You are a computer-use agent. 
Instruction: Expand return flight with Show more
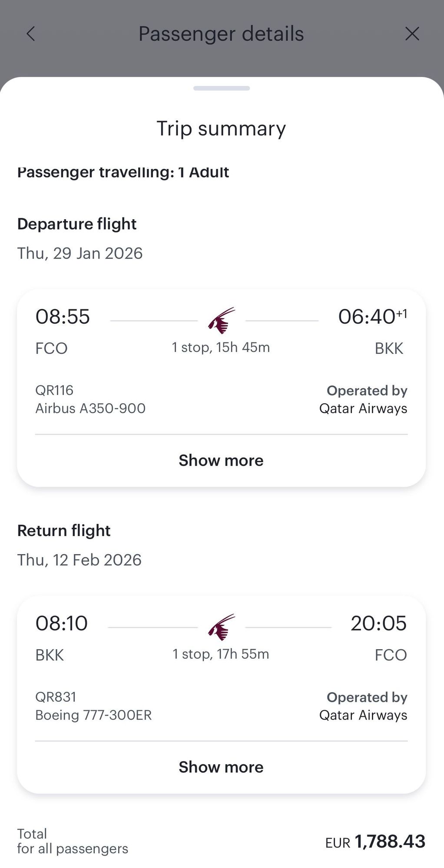tap(221, 767)
